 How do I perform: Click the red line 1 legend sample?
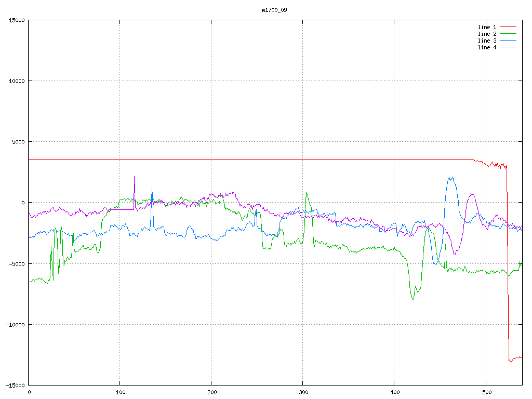[x=509, y=27]
